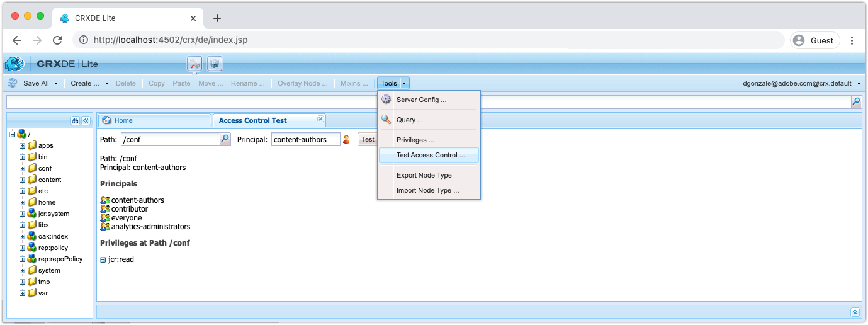Viewport: 868px width, 325px height.
Task: Open the Chrome three-dot menu
Action: [852, 40]
